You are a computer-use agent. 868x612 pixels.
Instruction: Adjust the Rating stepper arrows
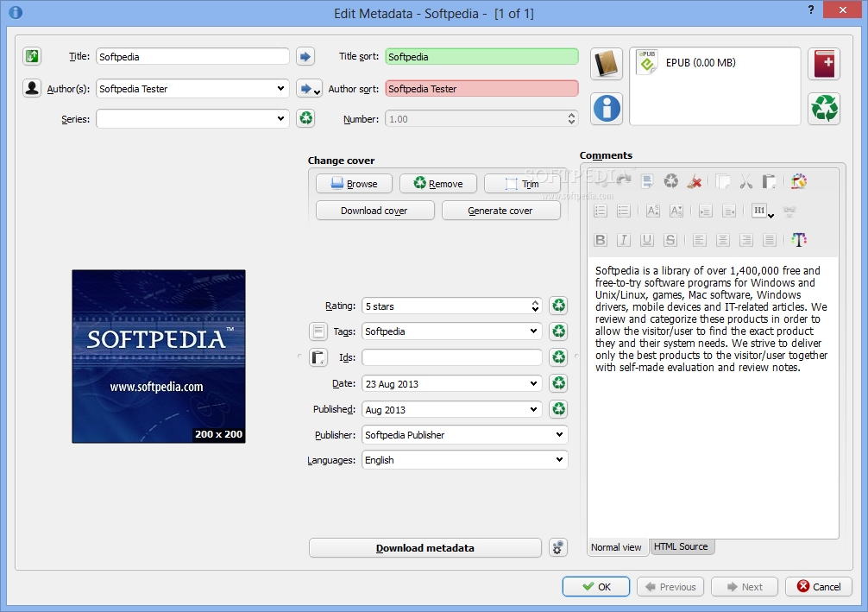pyautogui.click(x=535, y=306)
